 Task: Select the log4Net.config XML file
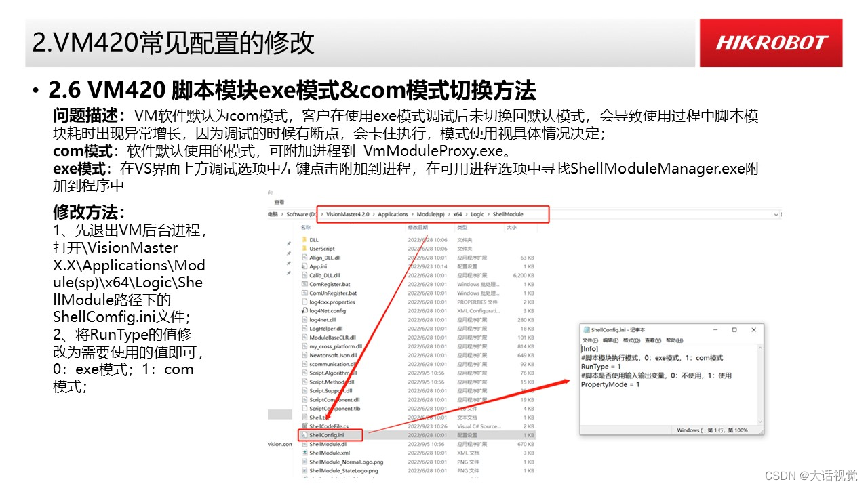pos(327,311)
